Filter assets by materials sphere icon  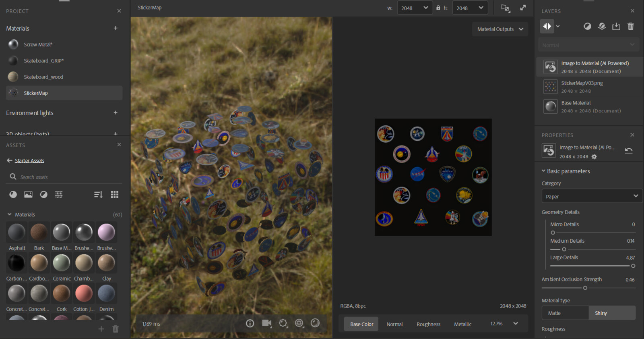coord(13,195)
